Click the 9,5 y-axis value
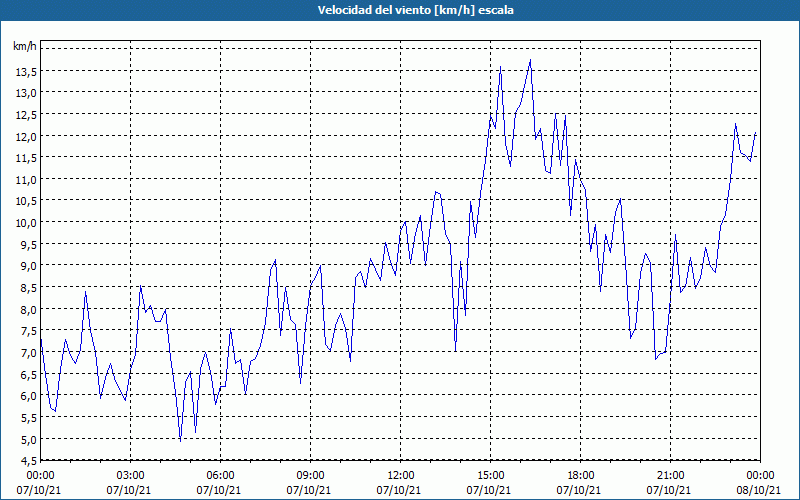Viewport: 800px width, 500px height. tap(28, 245)
